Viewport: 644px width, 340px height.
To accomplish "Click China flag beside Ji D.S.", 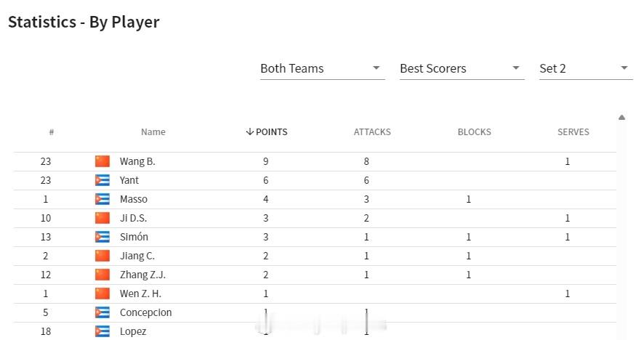I will tap(102, 218).
